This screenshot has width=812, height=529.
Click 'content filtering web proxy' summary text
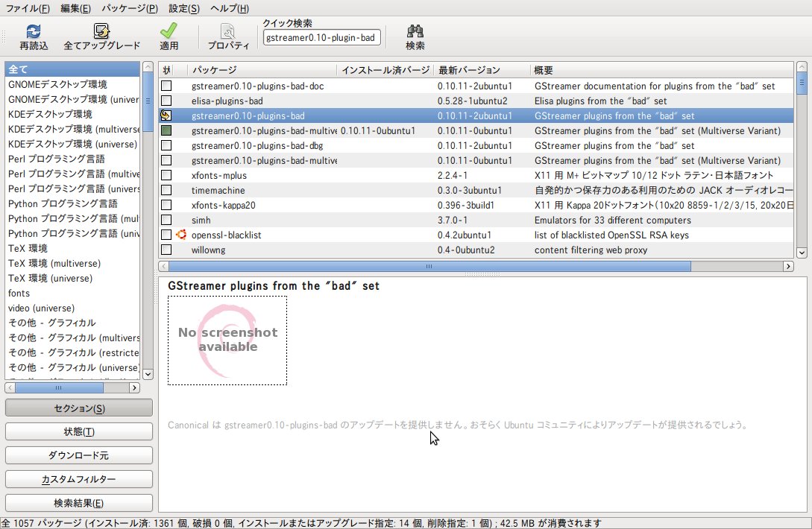pos(591,250)
